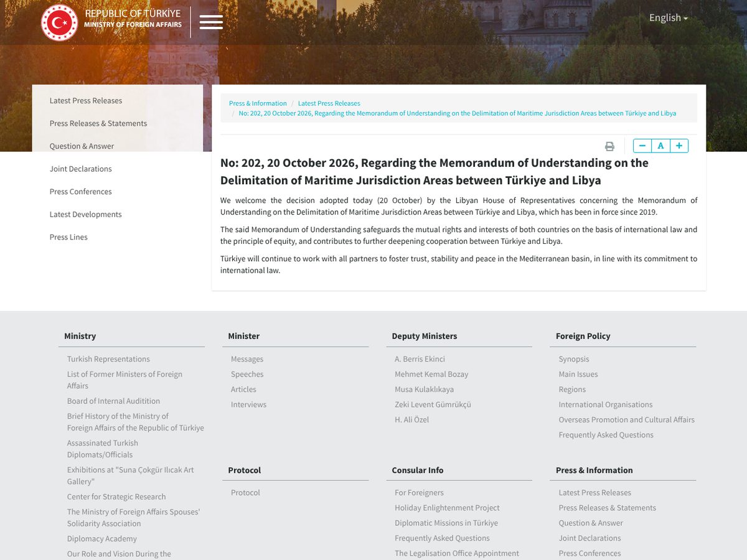Open Diplomatic Missions in Türkiye link

[446, 523]
